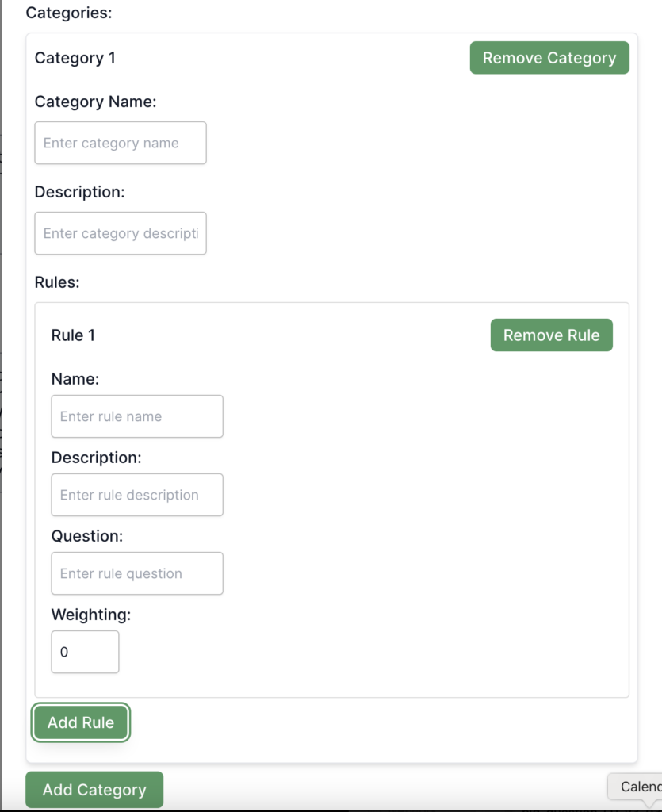Click the Remove Category button
This screenshot has width=662, height=812.
(549, 58)
